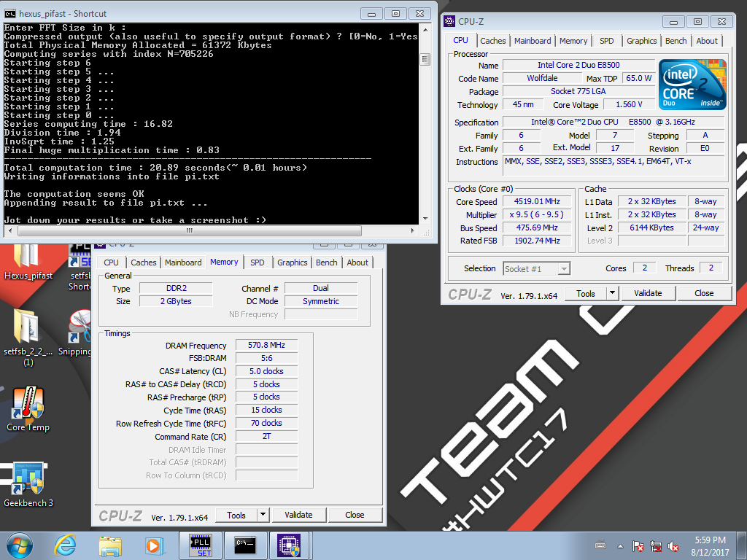Screen dimensions: 747x560
Task: Click console scroll-up arrow
Action: [425, 29]
